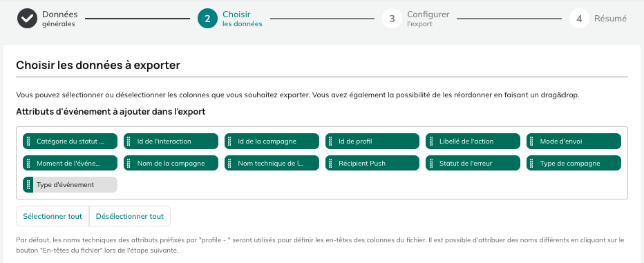Deselect the Libellé de l'action attribute
The width and height of the screenshot is (644, 263).
tap(473, 141)
